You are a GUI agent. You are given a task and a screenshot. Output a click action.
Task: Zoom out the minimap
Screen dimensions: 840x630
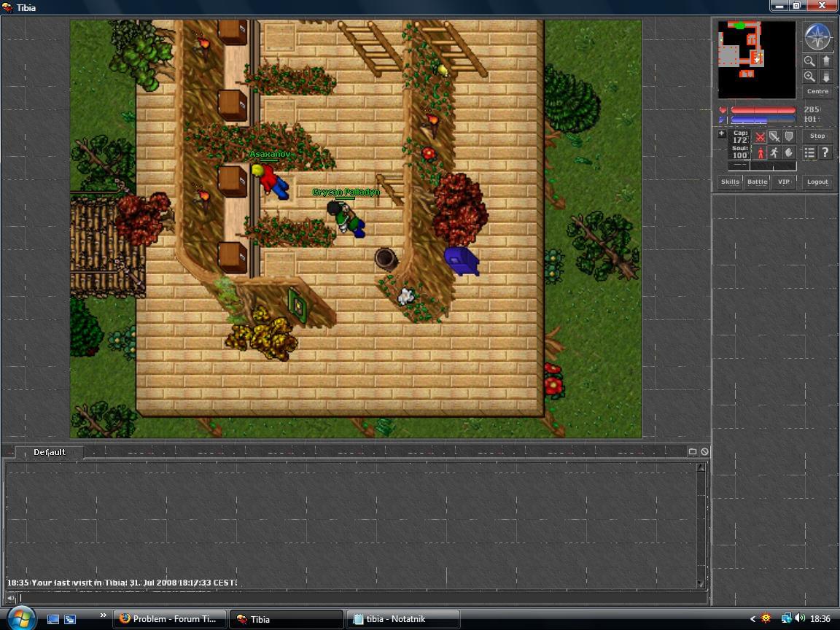809,61
